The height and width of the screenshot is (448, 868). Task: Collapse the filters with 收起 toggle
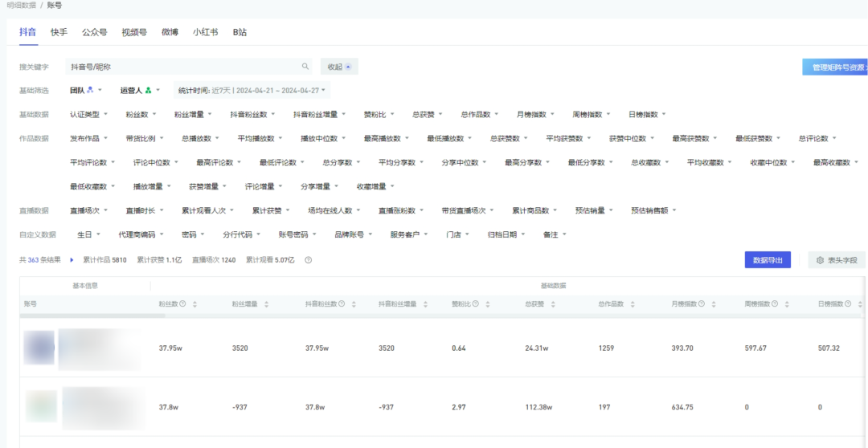tap(338, 67)
